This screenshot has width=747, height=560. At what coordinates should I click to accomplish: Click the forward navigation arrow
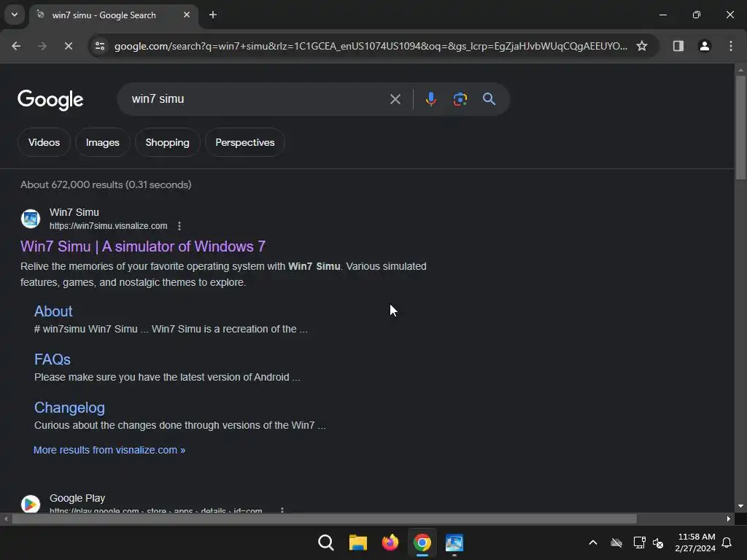[x=42, y=46]
